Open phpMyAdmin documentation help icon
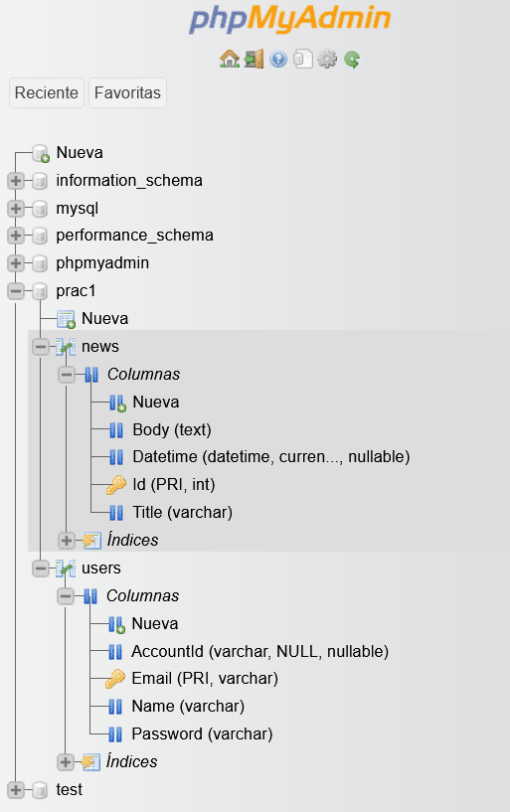510x812 pixels. [278, 59]
